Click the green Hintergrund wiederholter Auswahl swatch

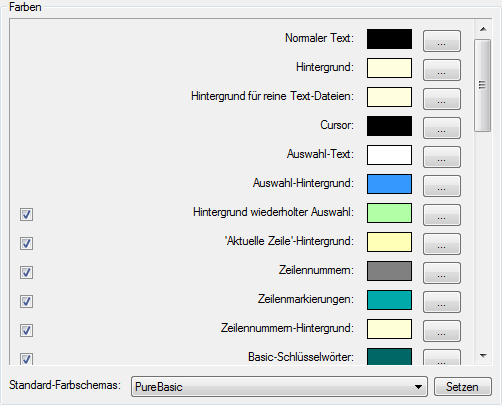(x=389, y=213)
